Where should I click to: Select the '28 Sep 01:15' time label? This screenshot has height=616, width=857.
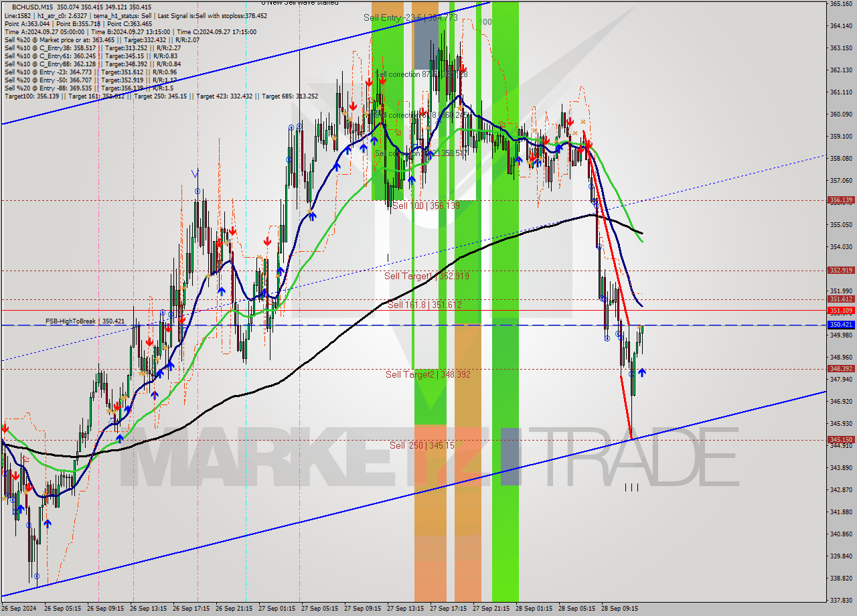[x=534, y=609]
